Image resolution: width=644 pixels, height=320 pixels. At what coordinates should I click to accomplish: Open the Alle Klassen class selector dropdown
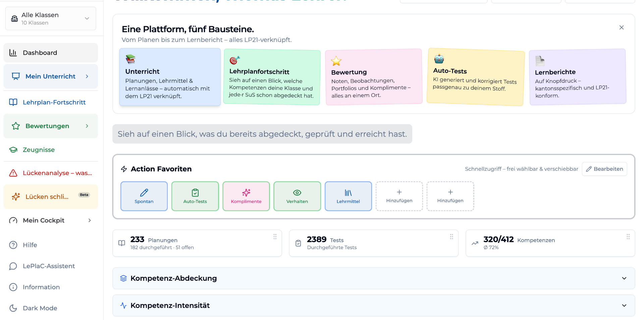tap(51, 18)
